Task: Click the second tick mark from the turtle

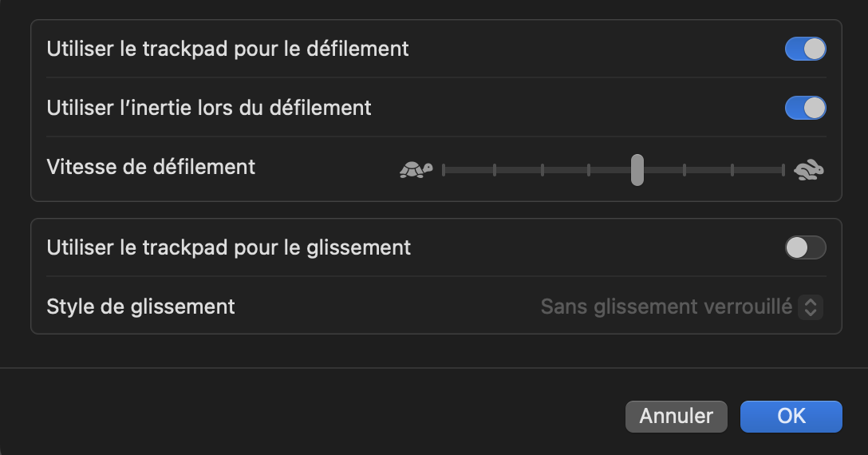Action: pos(495,169)
